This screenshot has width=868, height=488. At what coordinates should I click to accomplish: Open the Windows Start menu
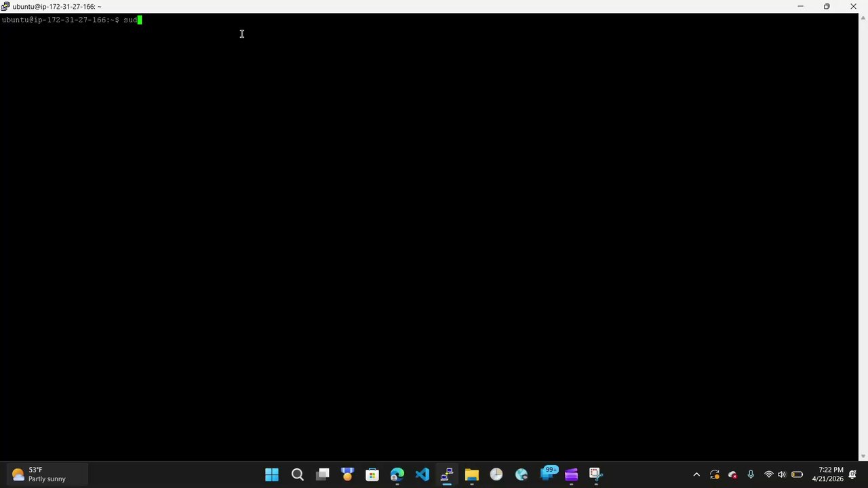click(x=272, y=474)
